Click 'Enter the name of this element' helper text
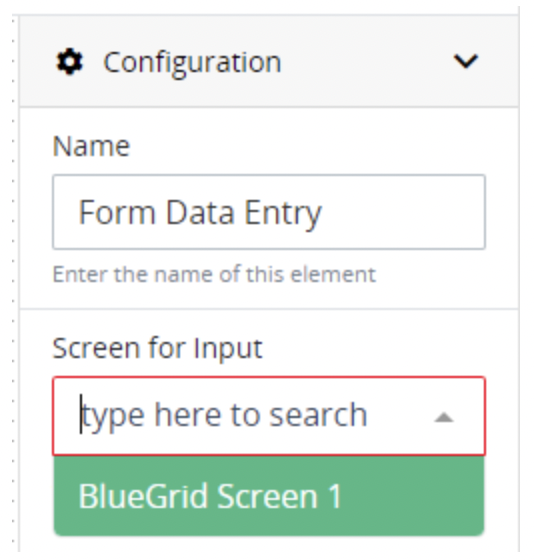The image size is (534, 560). (x=214, y=274)
